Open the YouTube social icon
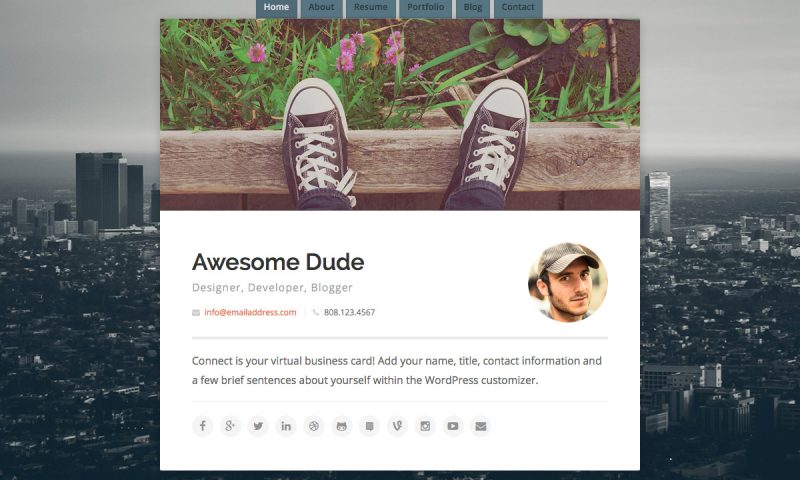 pos(453,426)
